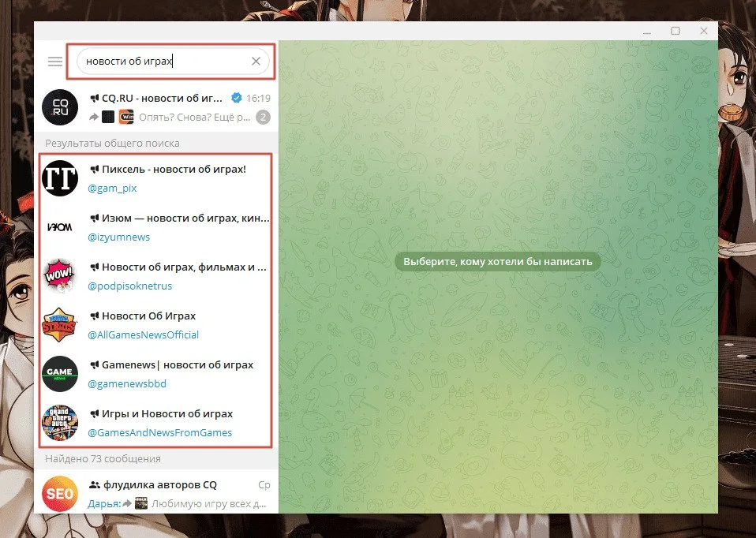756x538 pixels.
Task: Click the 16:19 timestamp on CQ.RU
Action: pyautogui.click(x=258, y=99)
